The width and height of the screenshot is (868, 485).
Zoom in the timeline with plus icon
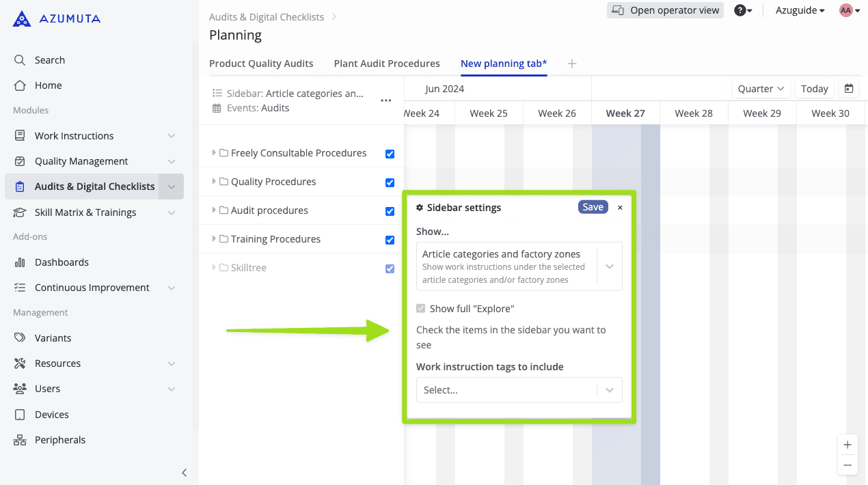click(847, 445)
